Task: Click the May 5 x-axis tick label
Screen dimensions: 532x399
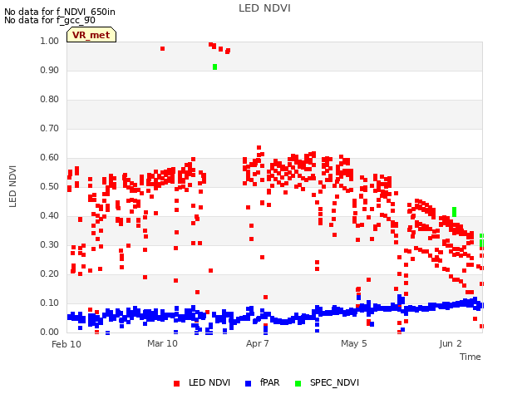Action: tap(354, 343)
